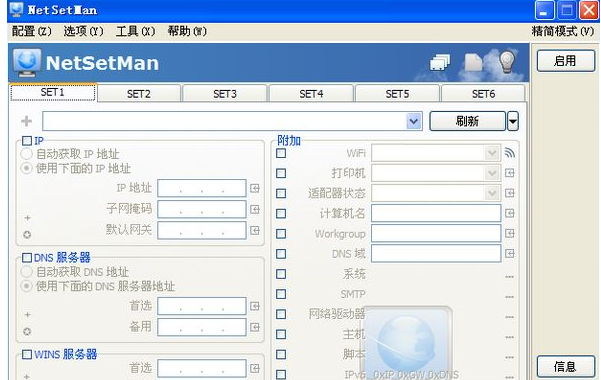Get current value for Workgroup
601x380 pixels.
click(509, 234)
